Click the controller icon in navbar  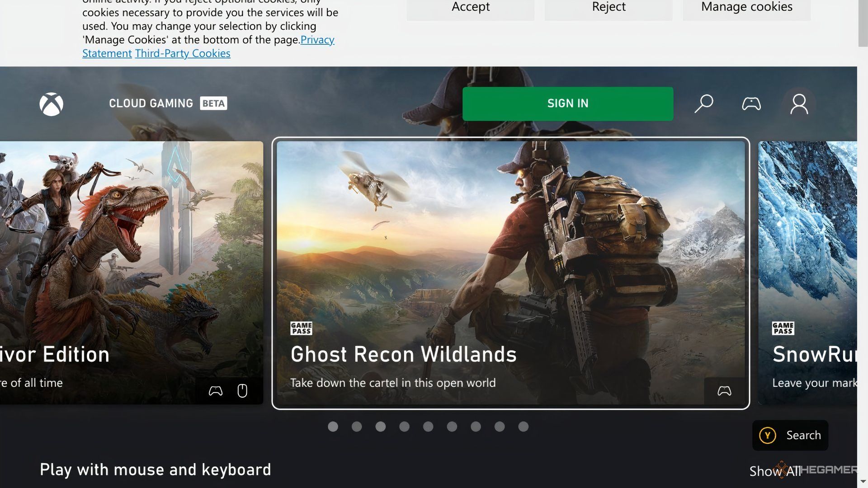click(x=752, y=103)
